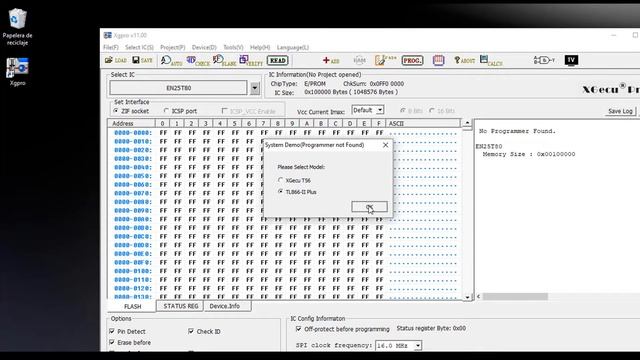This screenshot has width=640, height=360.
Task: Click hex view scroll down arrow
Action: point(467,297)
